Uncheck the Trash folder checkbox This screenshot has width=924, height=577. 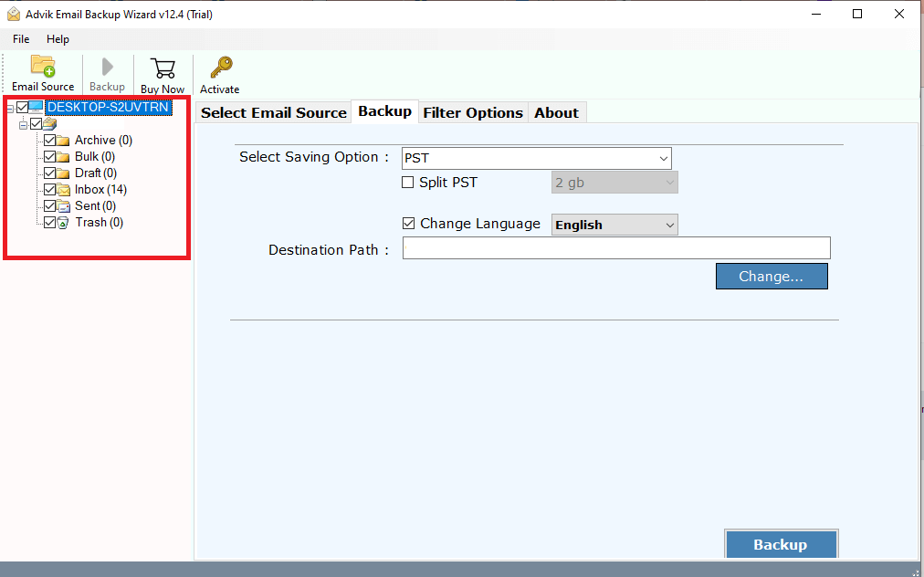point(49,223)
